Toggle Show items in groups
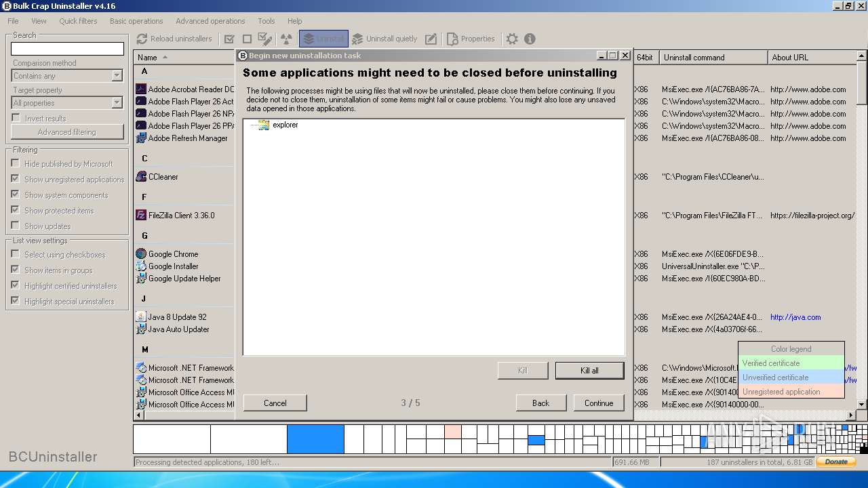The image size is (868, 488). click(x=16, y=270)
